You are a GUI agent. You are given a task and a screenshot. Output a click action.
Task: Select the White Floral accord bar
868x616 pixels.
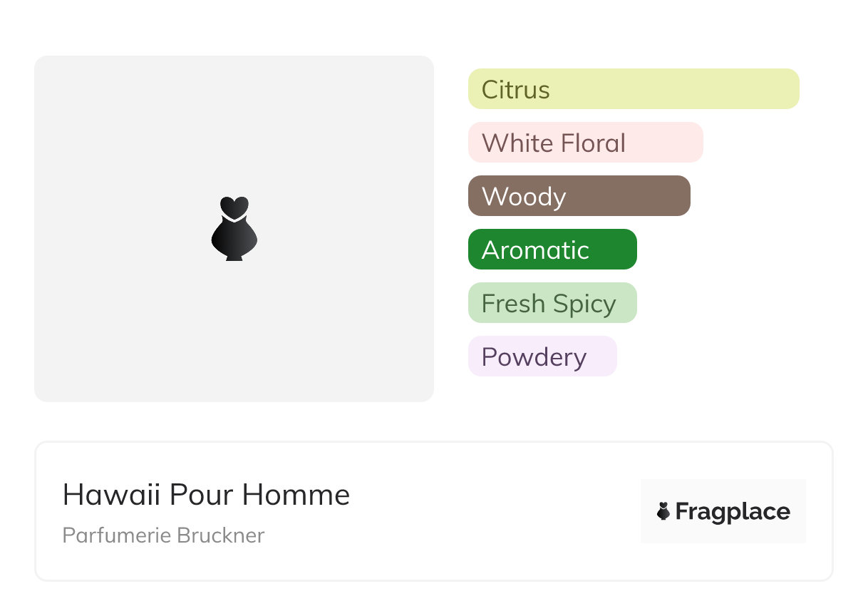pyautogui.click(x=585, y=143)
